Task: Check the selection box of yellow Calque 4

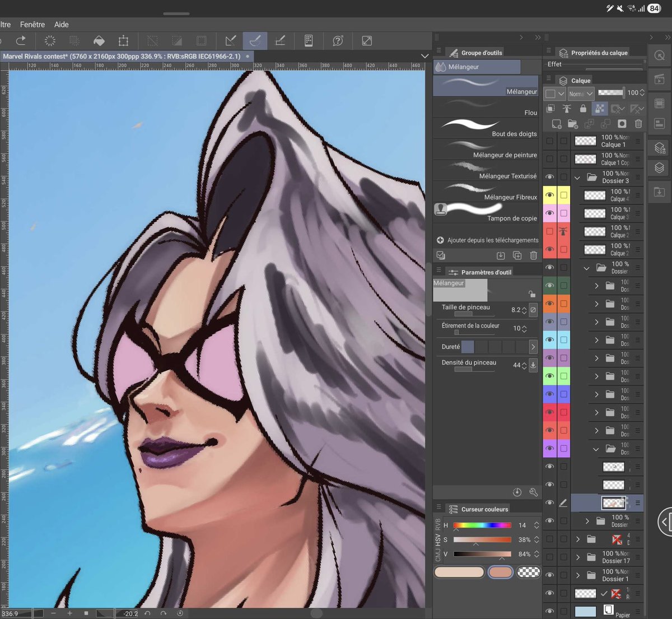Action: pos(564,195)
